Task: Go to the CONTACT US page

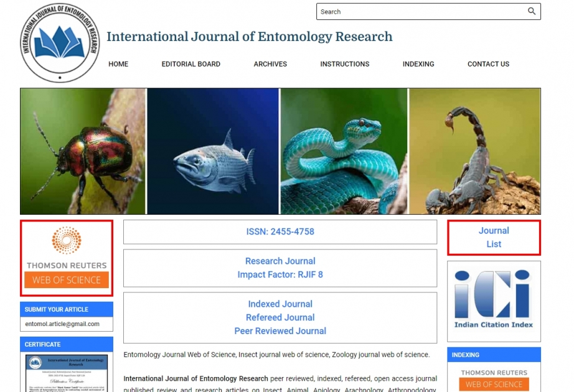Action: 488,64
